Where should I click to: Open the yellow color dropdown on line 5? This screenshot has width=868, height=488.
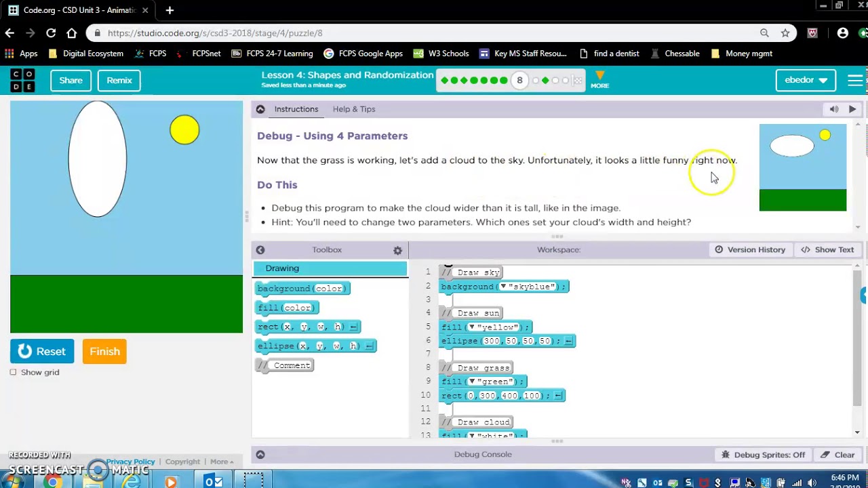click(x=471, y=327)
